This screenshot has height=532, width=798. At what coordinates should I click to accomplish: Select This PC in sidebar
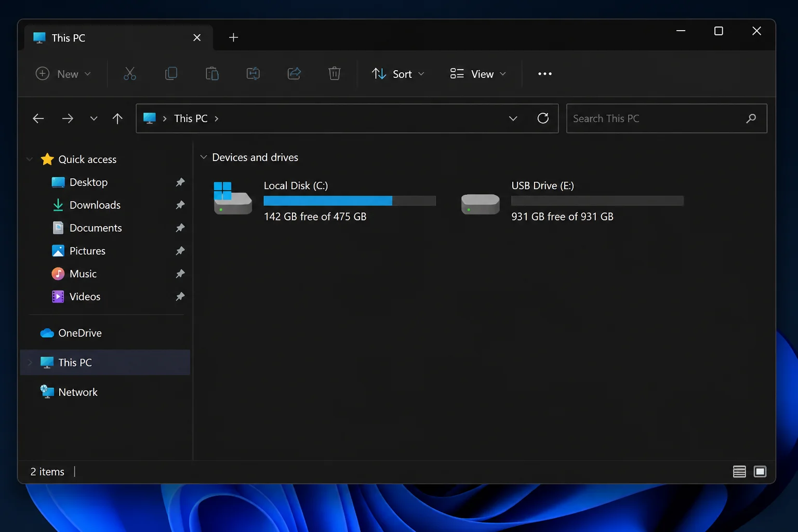[105, 363]
